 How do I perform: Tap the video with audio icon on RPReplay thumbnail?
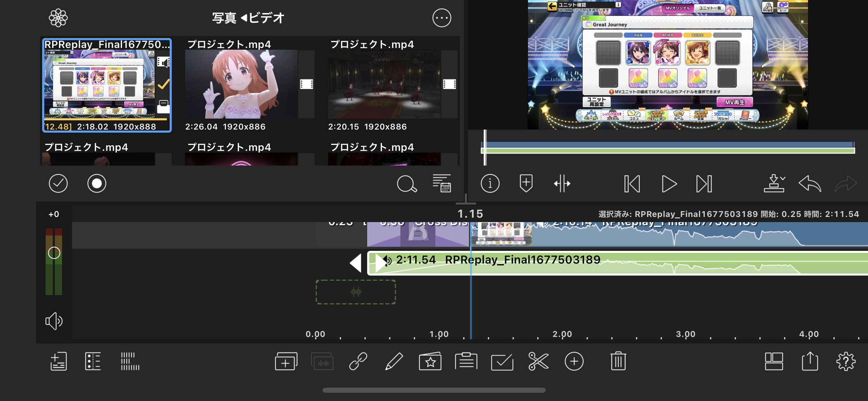click(x=164, y=62)
